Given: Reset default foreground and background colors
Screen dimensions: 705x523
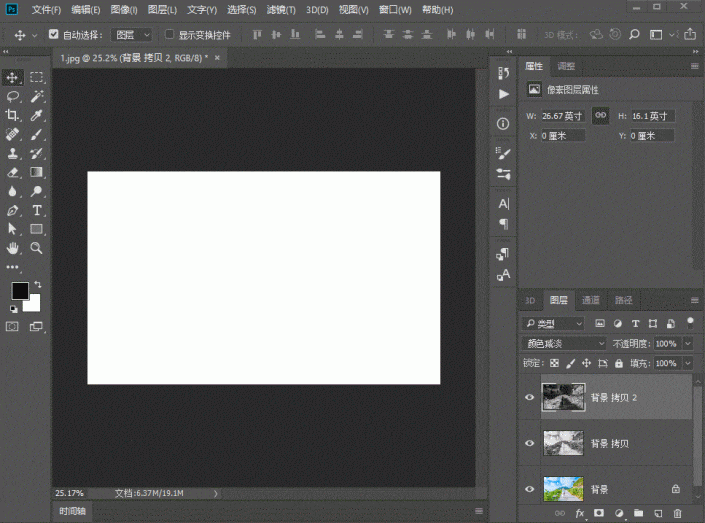Looking at the screenshot, I should tap(13, 309).
